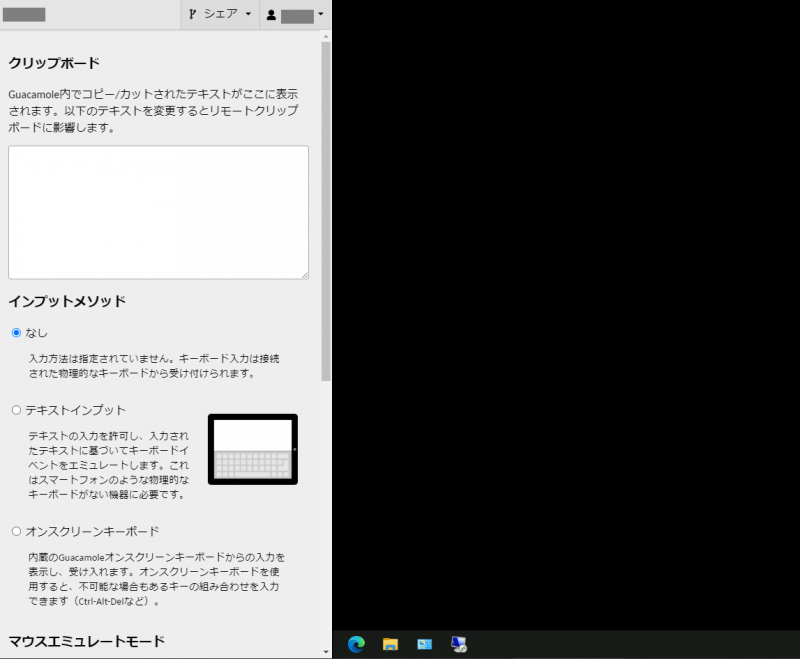Open Microsoft Edge from the remote taskbar
This screenshot has width=800, height=659.
click(x=356, y=644)
